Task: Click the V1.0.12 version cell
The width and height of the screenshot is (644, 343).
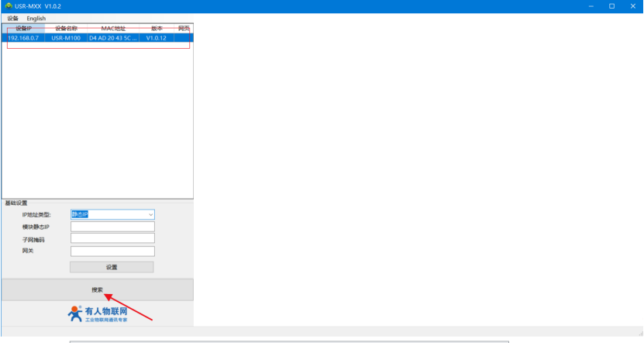Action: coord(157,37)
